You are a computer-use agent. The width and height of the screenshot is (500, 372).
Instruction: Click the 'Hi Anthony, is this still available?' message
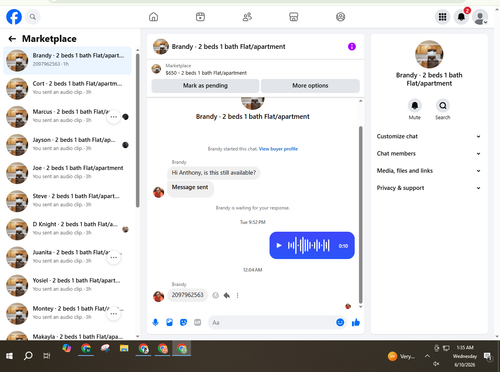[214, 173]
